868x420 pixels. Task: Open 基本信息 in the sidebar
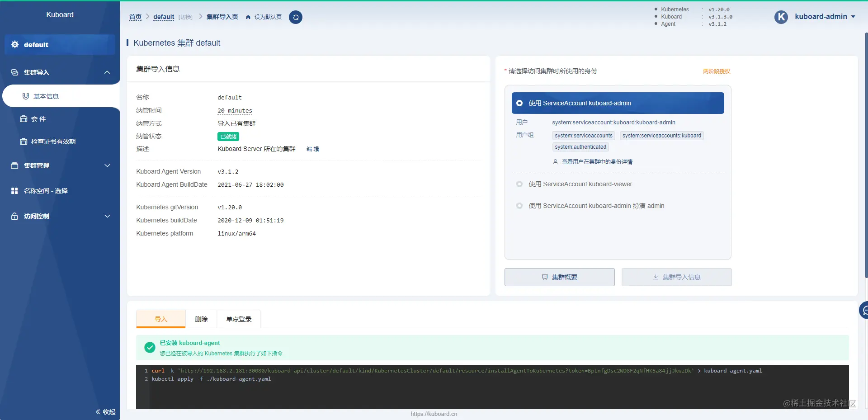61,96
